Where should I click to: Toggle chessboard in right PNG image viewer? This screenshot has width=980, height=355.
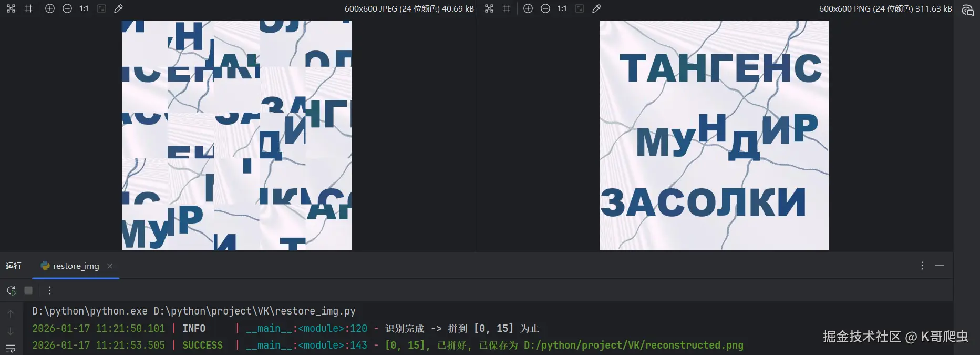point(489,8)
